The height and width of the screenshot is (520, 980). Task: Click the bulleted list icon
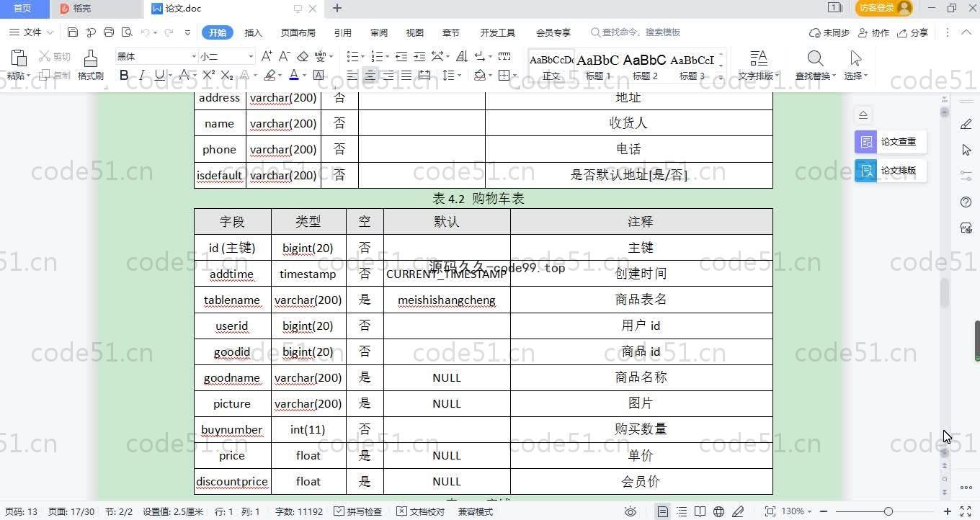[x=352, y=56]
